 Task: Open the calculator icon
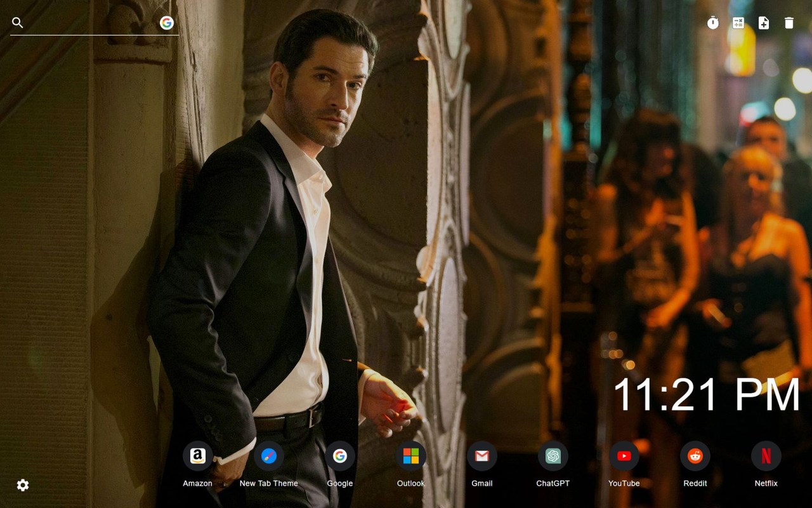[738, 23]
